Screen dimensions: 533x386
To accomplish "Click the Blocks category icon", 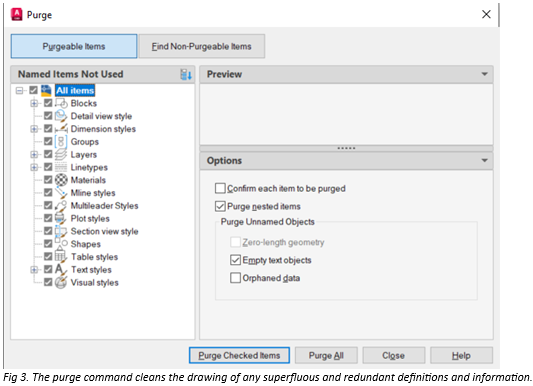I will pos(61,103).
